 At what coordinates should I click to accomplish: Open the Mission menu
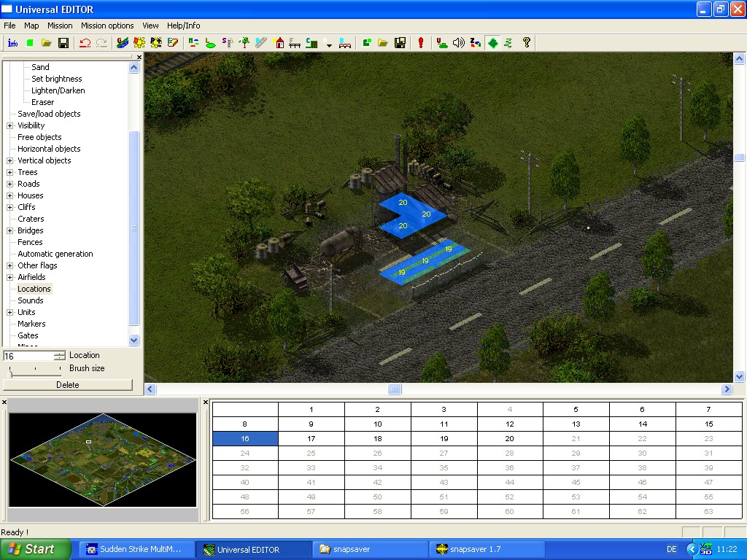coord(60,26)
